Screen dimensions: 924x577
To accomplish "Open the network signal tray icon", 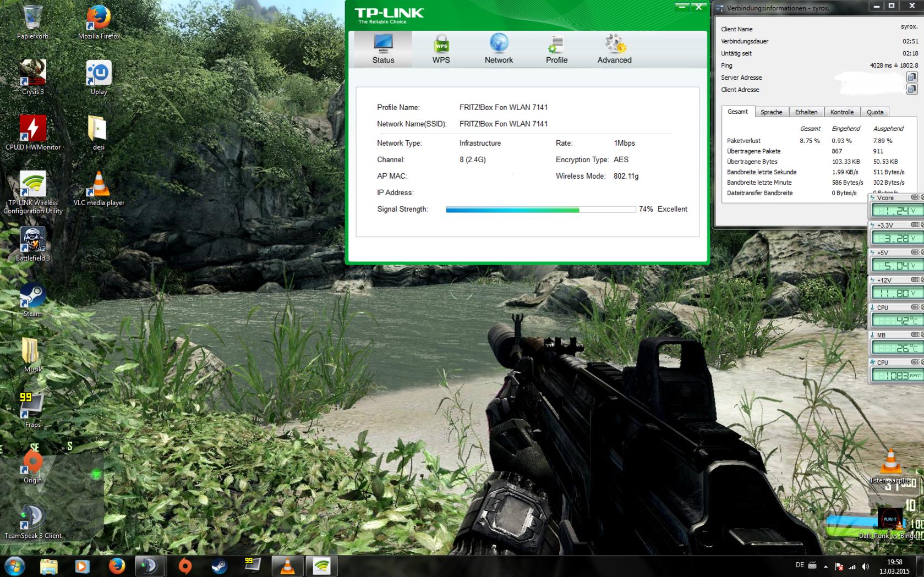I will 852,566.
